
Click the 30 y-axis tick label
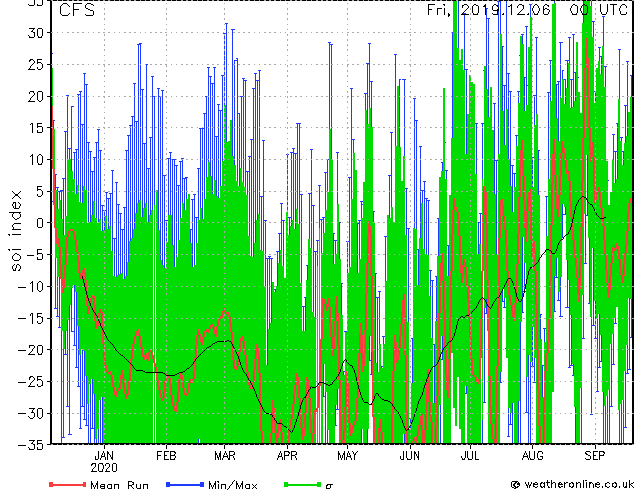[36, 33]
